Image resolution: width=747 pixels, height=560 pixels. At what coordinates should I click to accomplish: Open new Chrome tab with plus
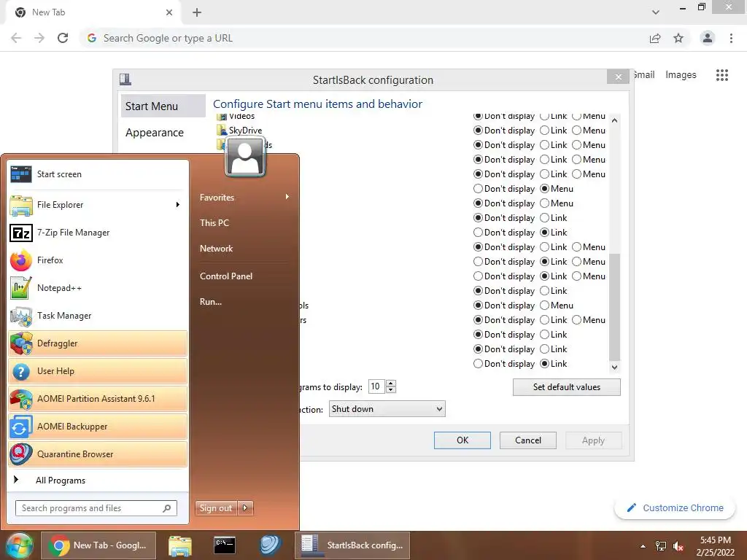click(197, 12)
